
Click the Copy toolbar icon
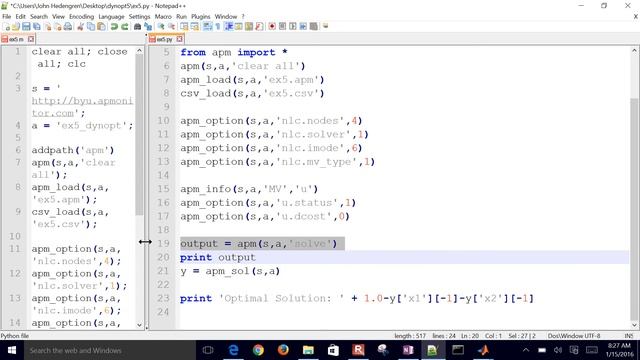click(x=91, y=27)
